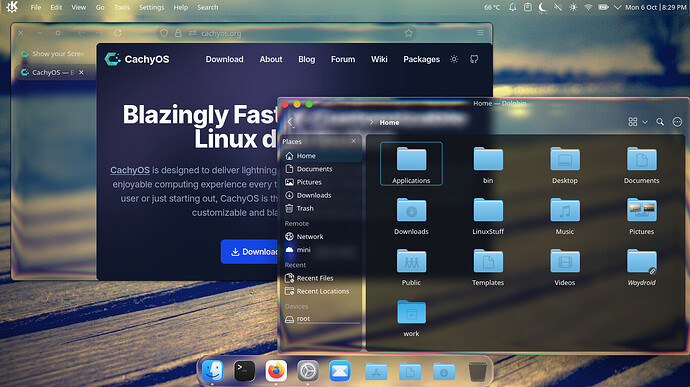Select Documents in Places sidebar

point(321,169)
